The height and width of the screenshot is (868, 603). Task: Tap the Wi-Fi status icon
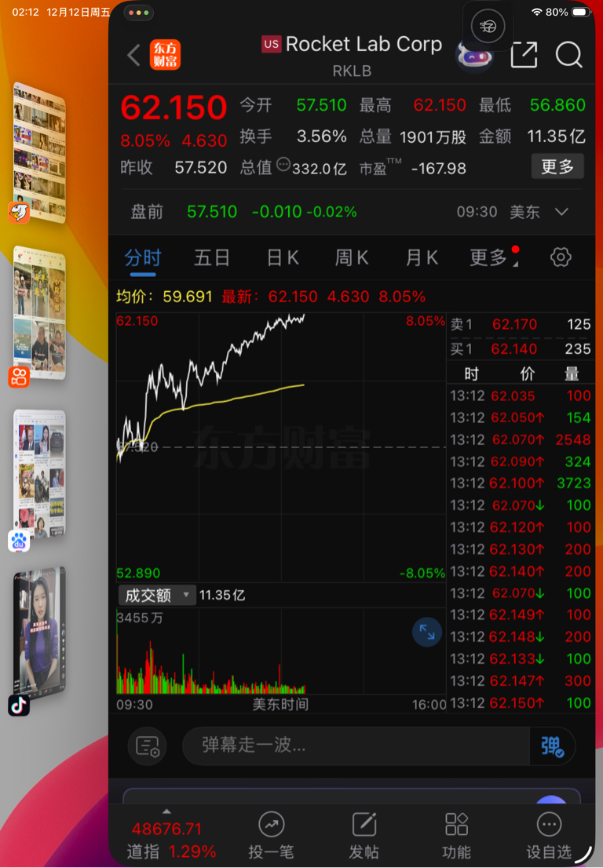pos(536,12)
